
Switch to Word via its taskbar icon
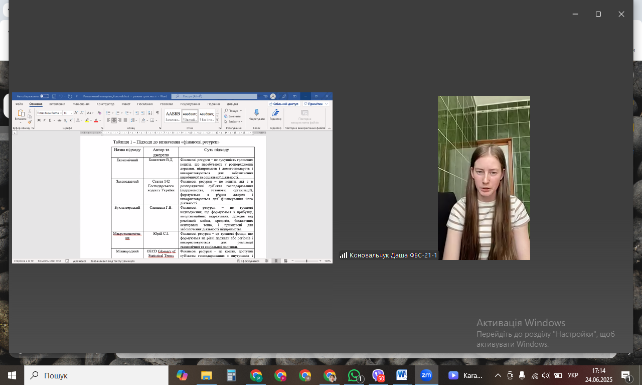point(401,375)
